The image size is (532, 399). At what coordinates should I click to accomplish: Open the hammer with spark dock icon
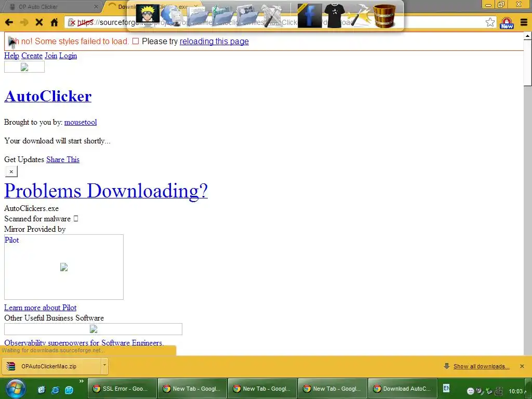[360, 16]
